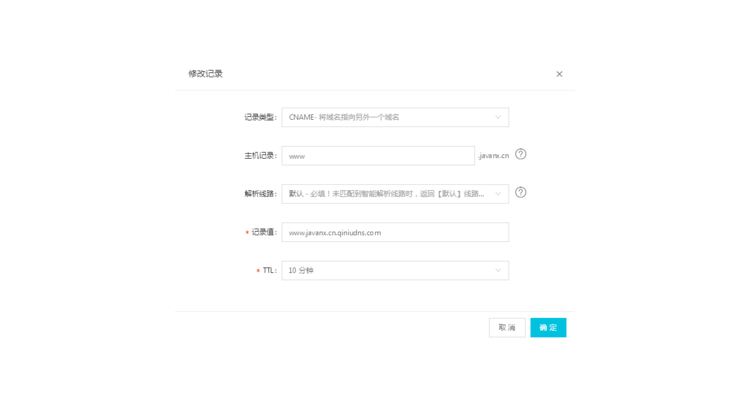Click the 修改记录 dialog title
The image size is (750, 400).
click(205, 74)
